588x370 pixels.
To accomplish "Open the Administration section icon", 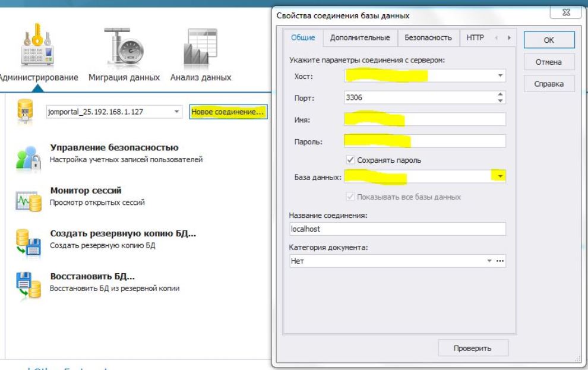I will pos(38,48).
